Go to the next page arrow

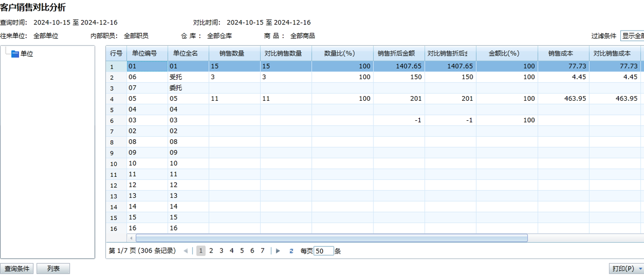click(x=278, y=251)
